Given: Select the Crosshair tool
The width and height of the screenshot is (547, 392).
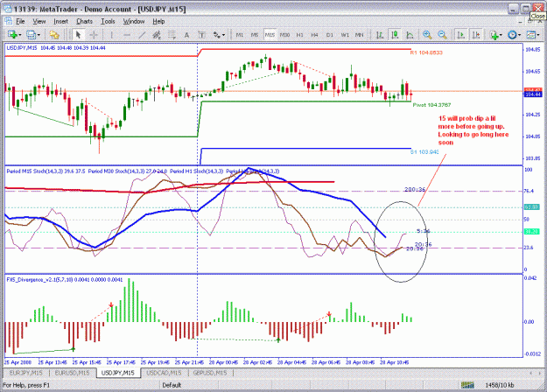Looking at the screenshot, I should click(x=94, y=35).
